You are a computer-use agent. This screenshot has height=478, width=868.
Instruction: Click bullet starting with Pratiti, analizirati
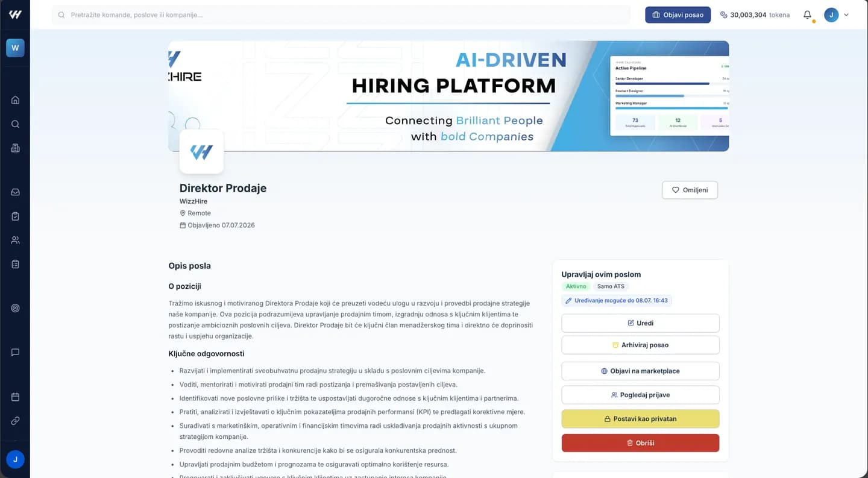(352, 412)
